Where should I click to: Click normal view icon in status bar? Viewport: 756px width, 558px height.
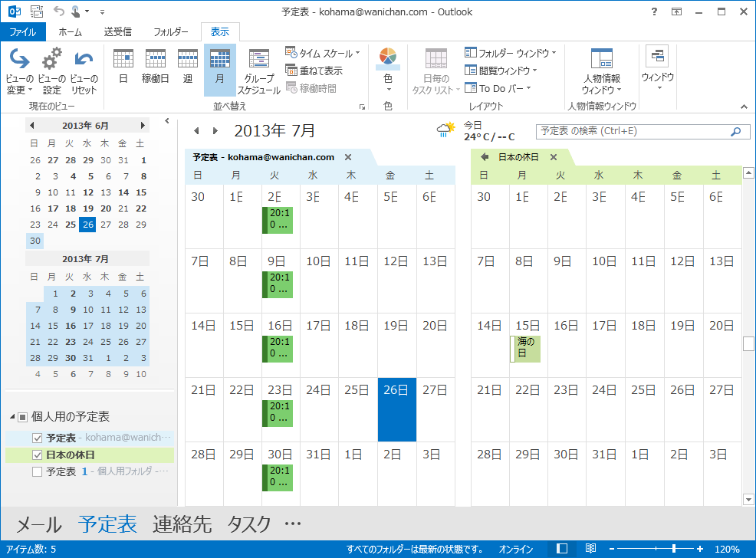[562, 548]
